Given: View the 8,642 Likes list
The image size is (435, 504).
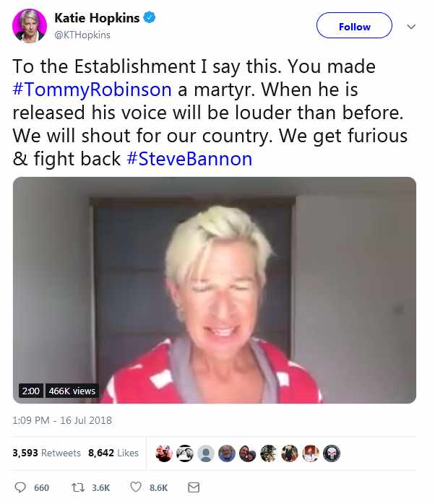Looking at the screenshot, I should tap(113, 453).
